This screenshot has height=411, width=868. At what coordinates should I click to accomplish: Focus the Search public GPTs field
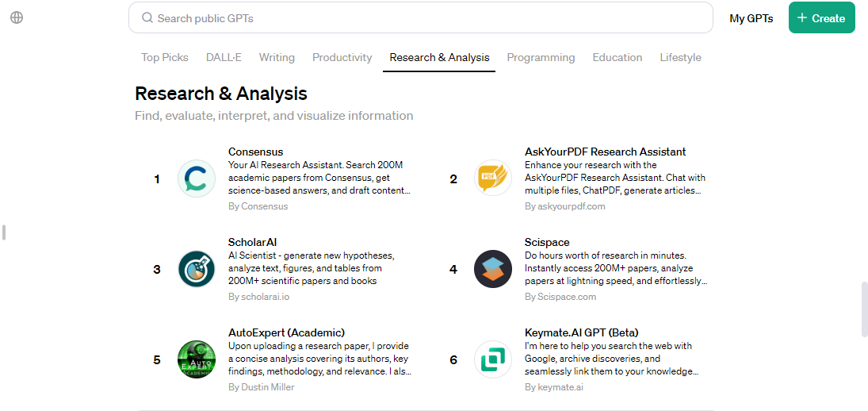[x=428, y=17]
